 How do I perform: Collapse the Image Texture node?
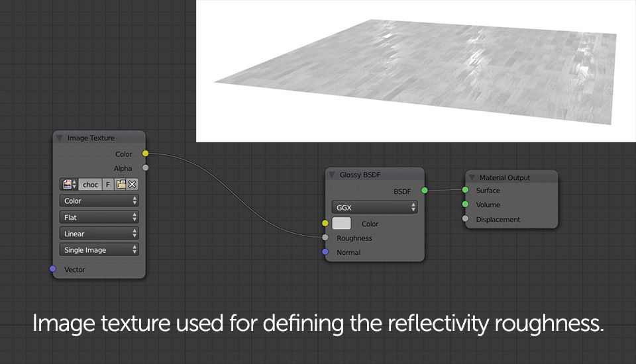click(x=60, y=138)
